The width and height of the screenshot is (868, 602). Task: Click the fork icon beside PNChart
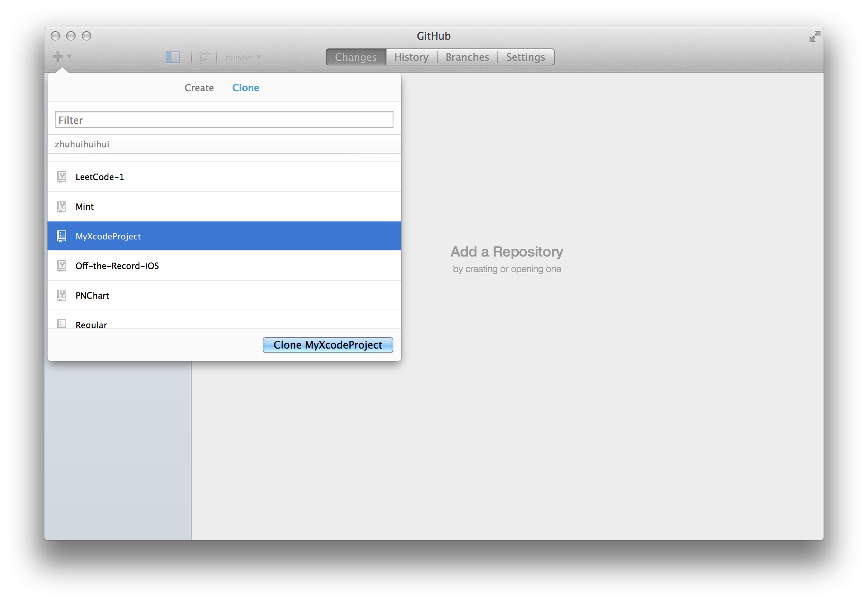pos(62,295)
